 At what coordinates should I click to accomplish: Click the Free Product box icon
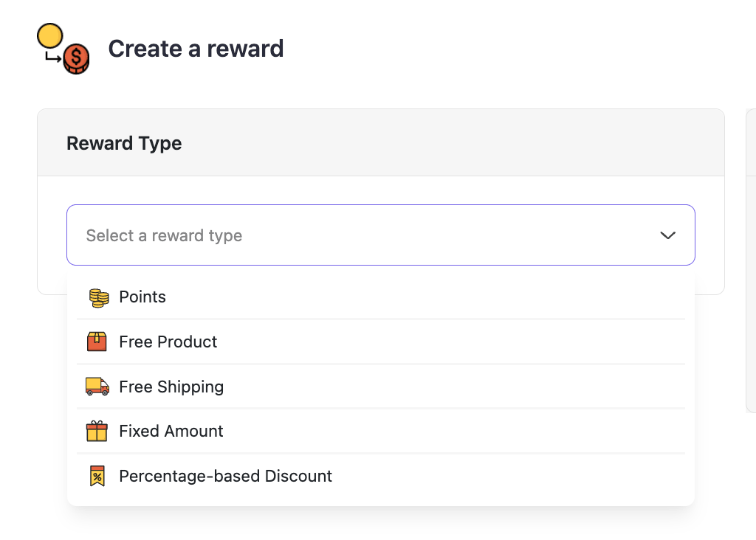tap(97, 342)
